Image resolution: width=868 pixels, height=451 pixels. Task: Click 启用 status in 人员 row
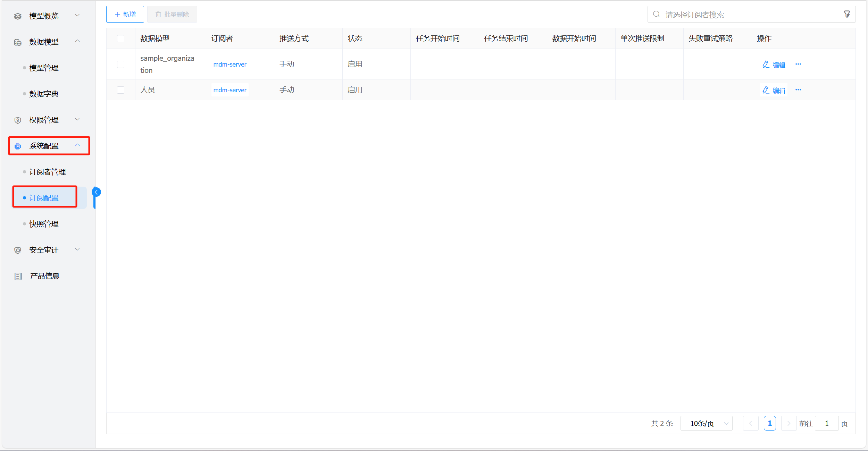point(355,90)
